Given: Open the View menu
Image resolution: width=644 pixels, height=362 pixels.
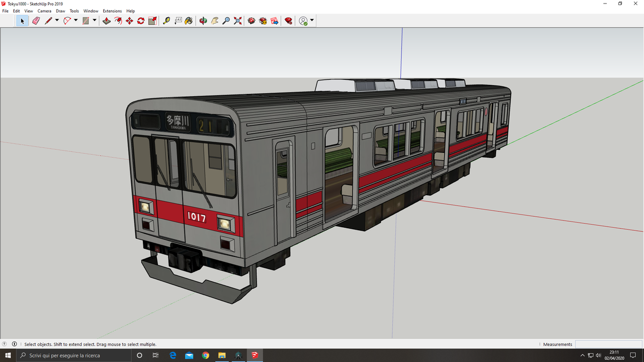Looking at the screenshot, I should pyautogui.click(x=29, y=11).
